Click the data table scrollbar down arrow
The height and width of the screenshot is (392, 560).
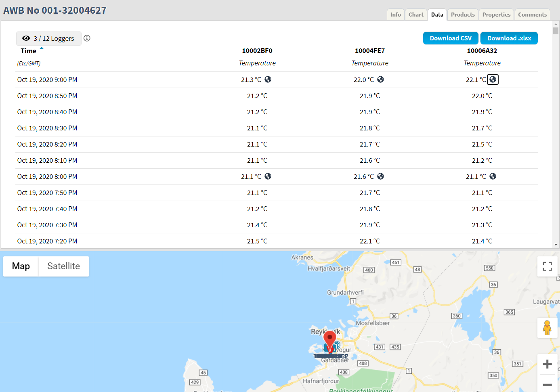(556, 245)
